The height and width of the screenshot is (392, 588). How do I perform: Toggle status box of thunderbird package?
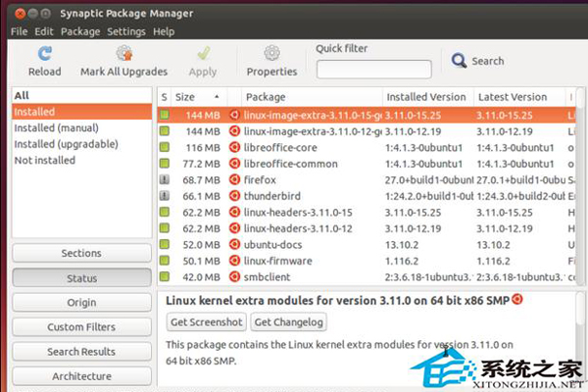coord(165,196)
